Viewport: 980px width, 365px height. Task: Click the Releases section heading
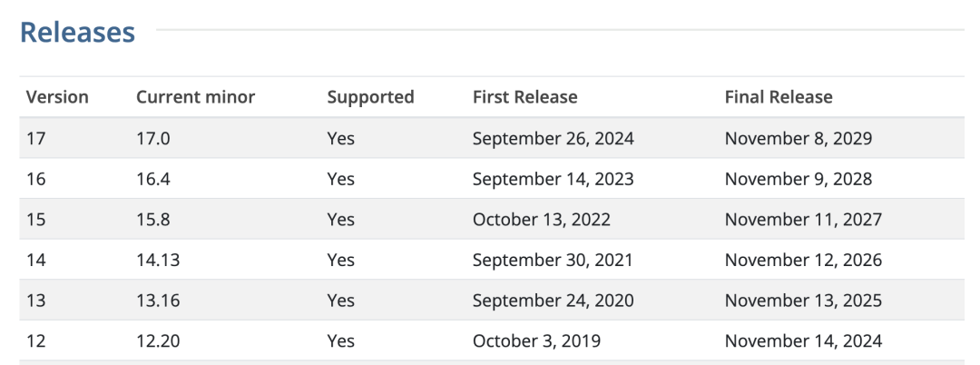click(77, 33)
